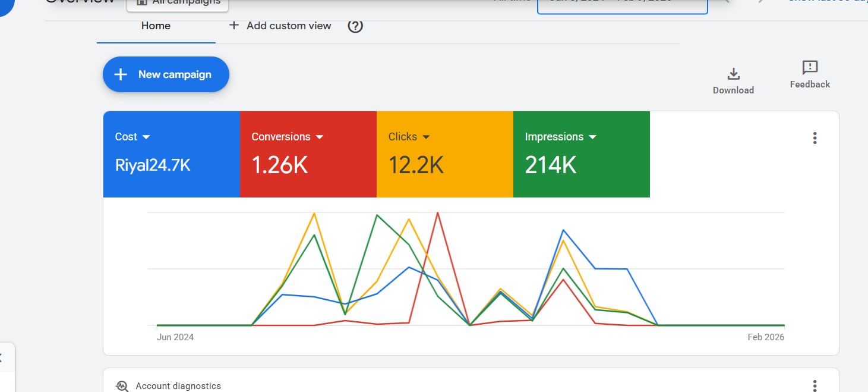
Task: Click the Download icon
Action: tap(733, 74)
